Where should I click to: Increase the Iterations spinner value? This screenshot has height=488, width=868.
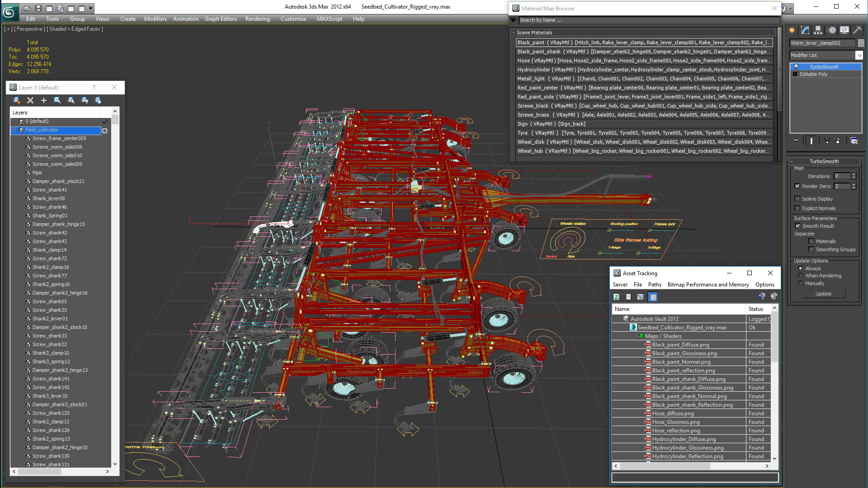(854, 174)
